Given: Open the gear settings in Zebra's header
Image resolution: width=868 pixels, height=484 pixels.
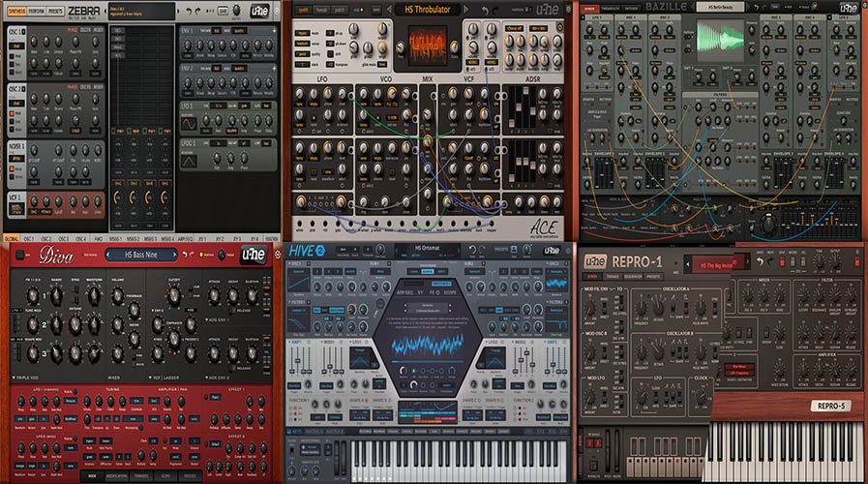Looking at the screenshot, I should coord(276,11).
